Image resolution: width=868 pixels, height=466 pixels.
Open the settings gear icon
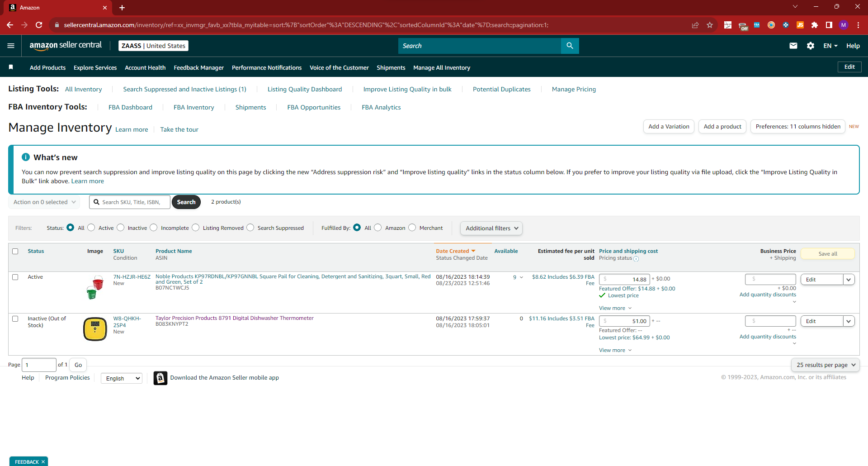pos(811,46)
